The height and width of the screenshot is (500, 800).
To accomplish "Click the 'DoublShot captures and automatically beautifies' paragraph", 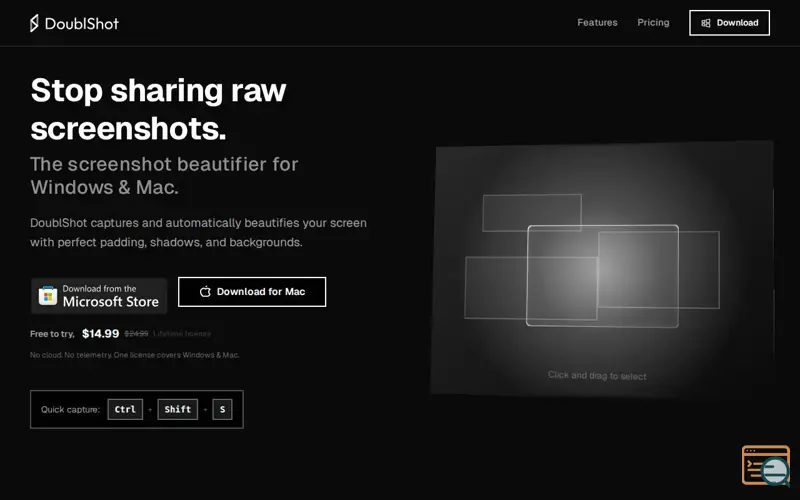I will [x=198, y=233].
